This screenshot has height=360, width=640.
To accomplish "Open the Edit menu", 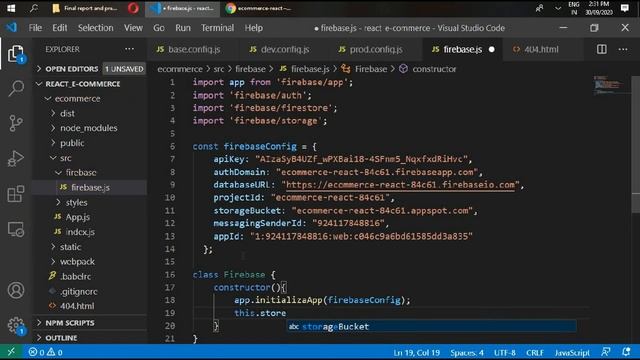I will coord(60,28).
